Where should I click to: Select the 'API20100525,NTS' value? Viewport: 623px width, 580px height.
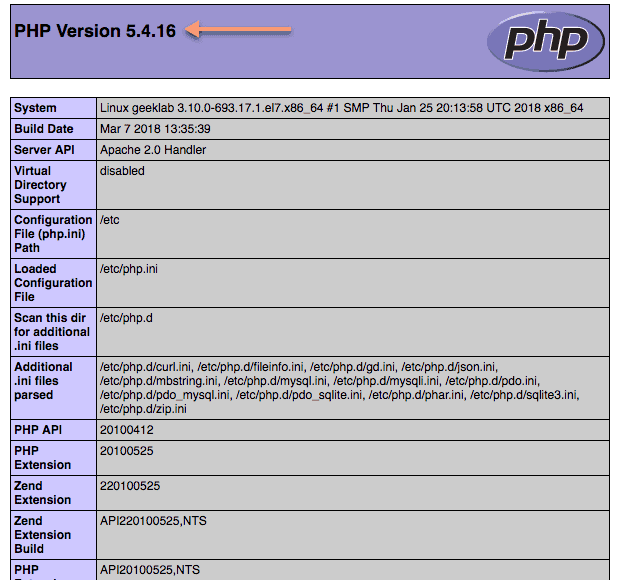pyautogui.click(x=150, y=570)
